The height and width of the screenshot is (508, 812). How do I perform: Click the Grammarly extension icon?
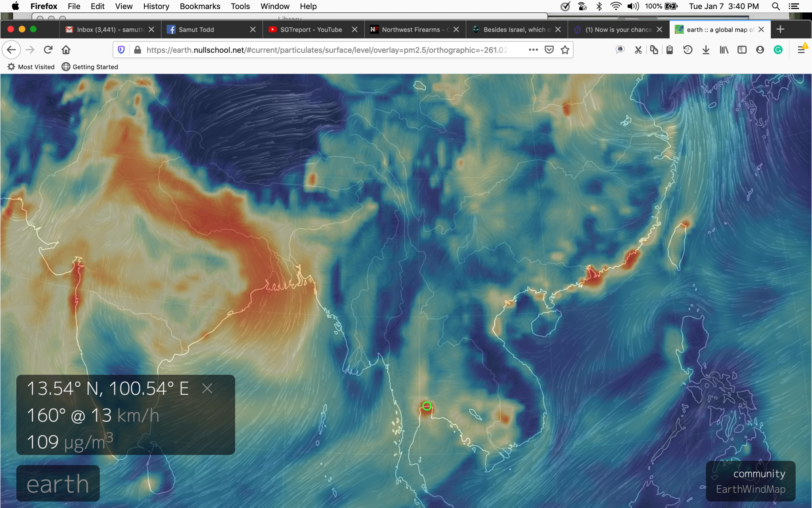[x=778, y=50]
